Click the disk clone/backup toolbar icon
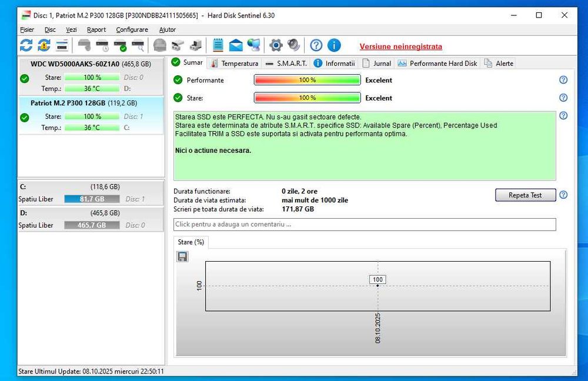 point(196,45)
